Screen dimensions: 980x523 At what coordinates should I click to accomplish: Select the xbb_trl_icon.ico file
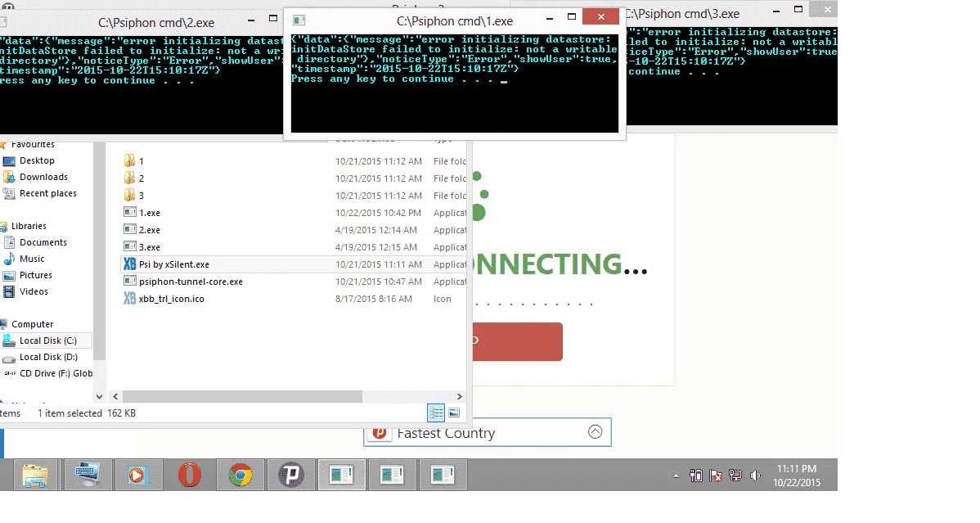(x=171, y=299)
